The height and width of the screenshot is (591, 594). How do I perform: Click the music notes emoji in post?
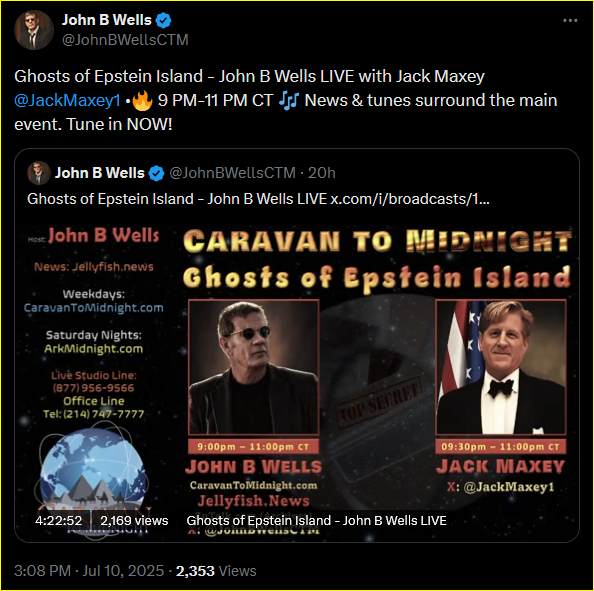(x=288, y=100)
